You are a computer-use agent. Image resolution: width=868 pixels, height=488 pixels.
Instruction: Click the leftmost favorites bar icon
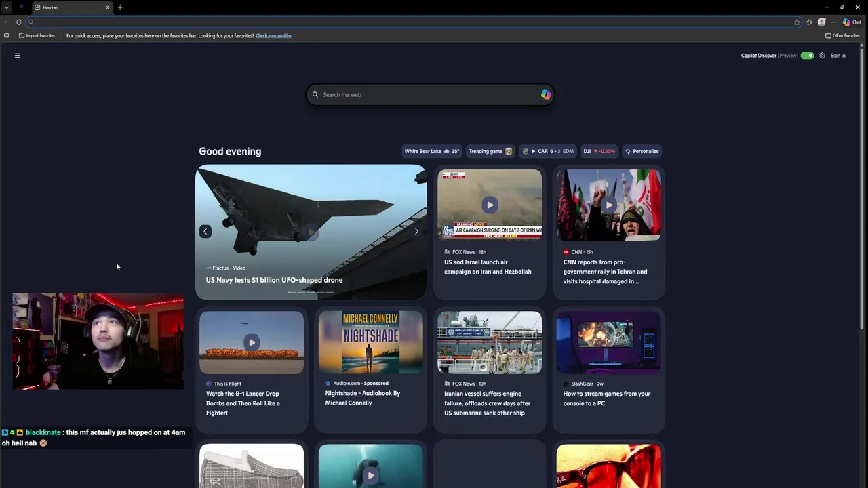click(7, 35)
